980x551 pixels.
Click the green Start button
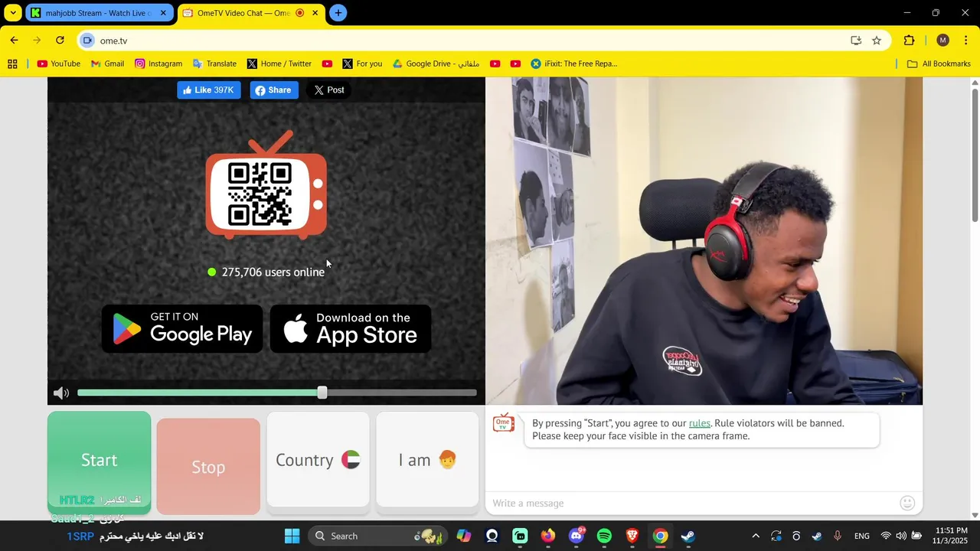(100, 462)
